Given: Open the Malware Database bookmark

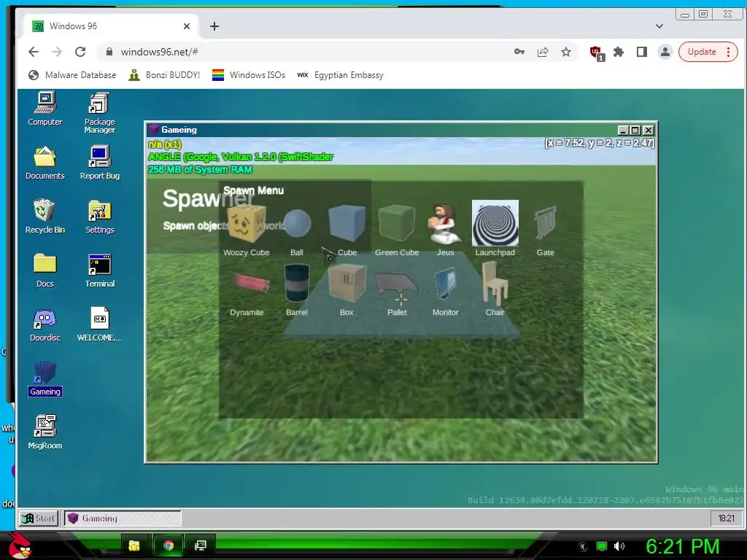Looking at the screenshot, I should pyautogui.click(x=72, y=75).
